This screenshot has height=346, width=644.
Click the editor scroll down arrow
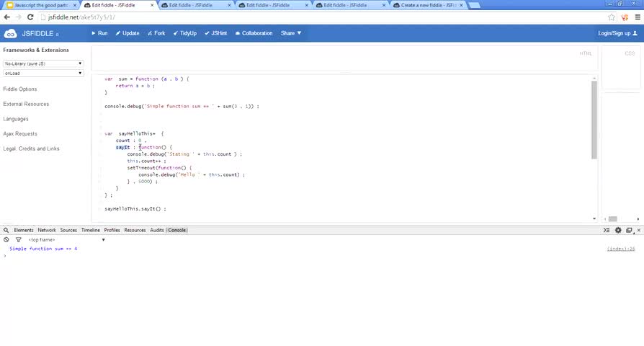click(594, 218)
